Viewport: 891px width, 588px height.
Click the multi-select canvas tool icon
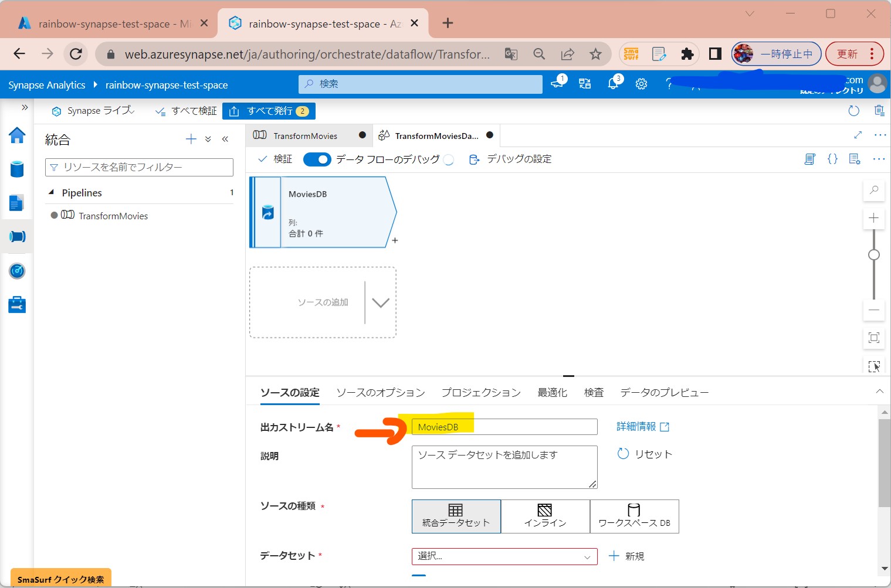coord(874,366)
